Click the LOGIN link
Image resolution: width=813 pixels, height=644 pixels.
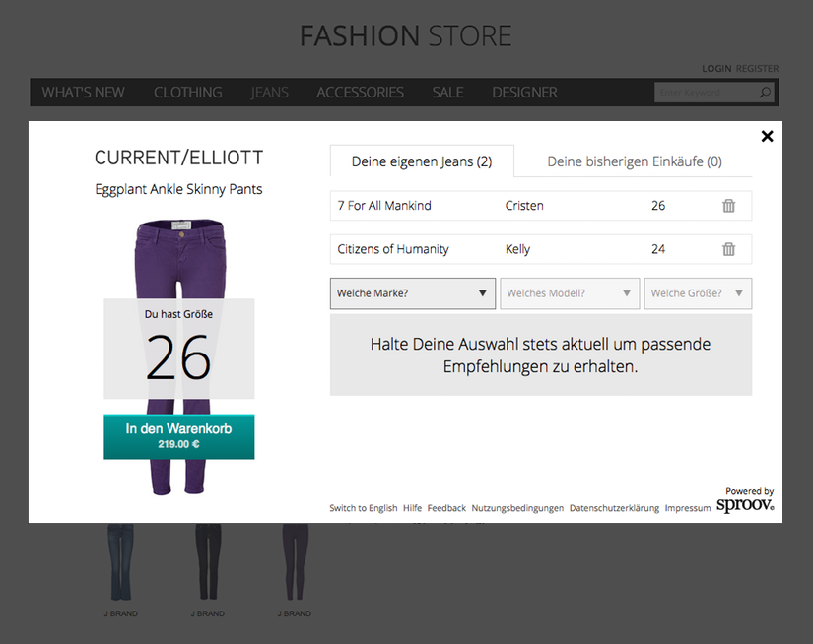716,68
